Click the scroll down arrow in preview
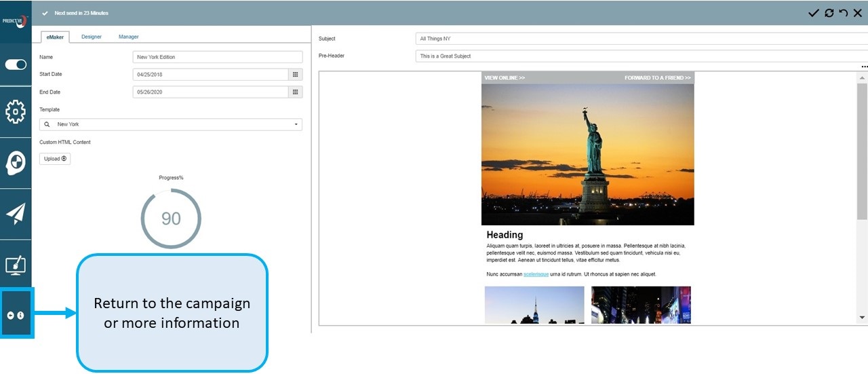 tap(862, 317)
